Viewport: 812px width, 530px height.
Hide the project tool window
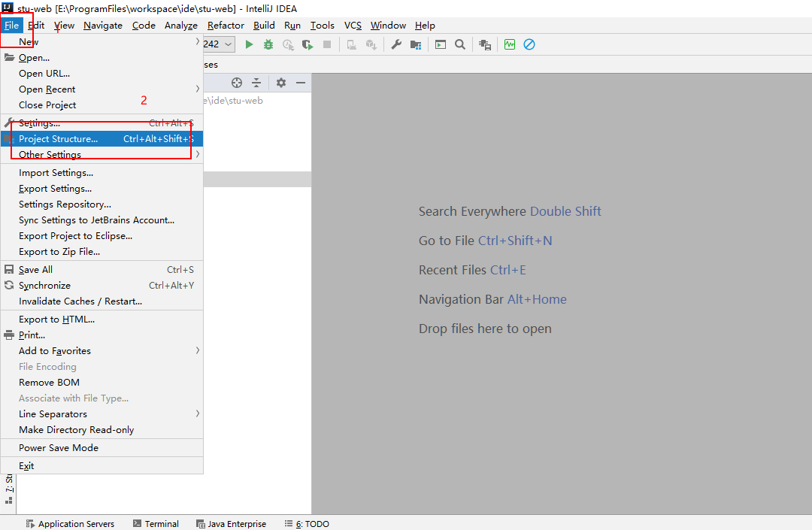[x=300, y=83]
